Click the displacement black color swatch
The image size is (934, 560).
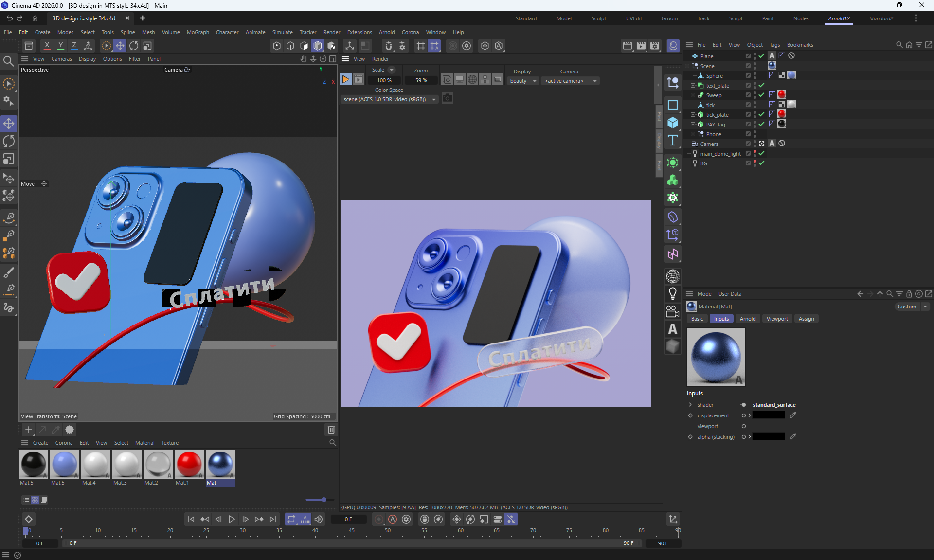[x=769, y=415]
